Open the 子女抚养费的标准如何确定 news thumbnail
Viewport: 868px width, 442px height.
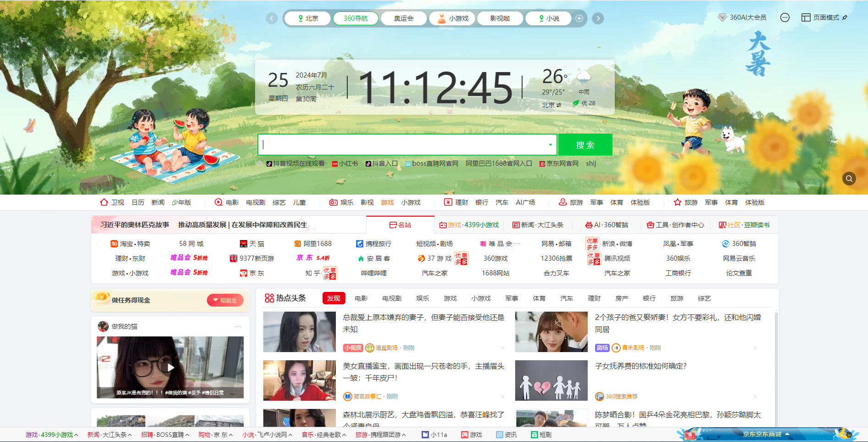(551, 380)
